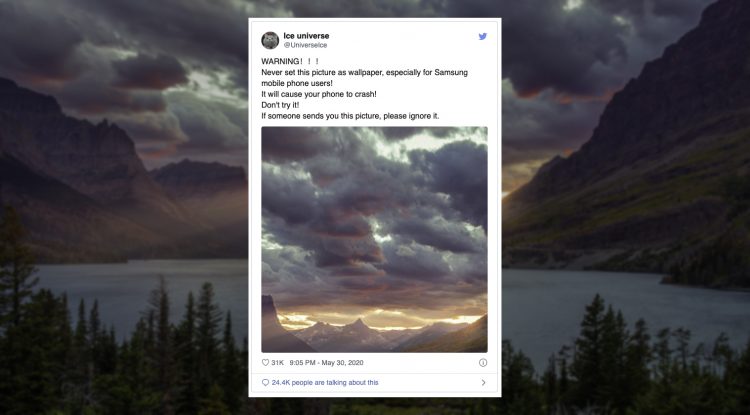Click the "Never set this picture as wallpaper" sentence

click(364, 78)
